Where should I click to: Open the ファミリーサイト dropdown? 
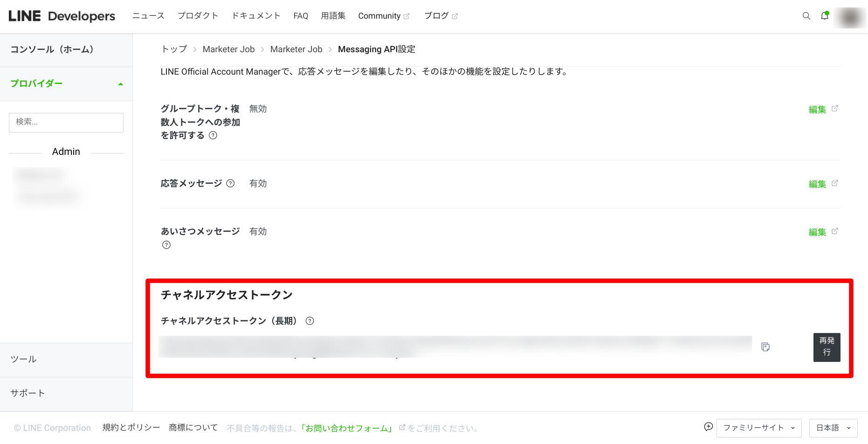click(759, 428)
